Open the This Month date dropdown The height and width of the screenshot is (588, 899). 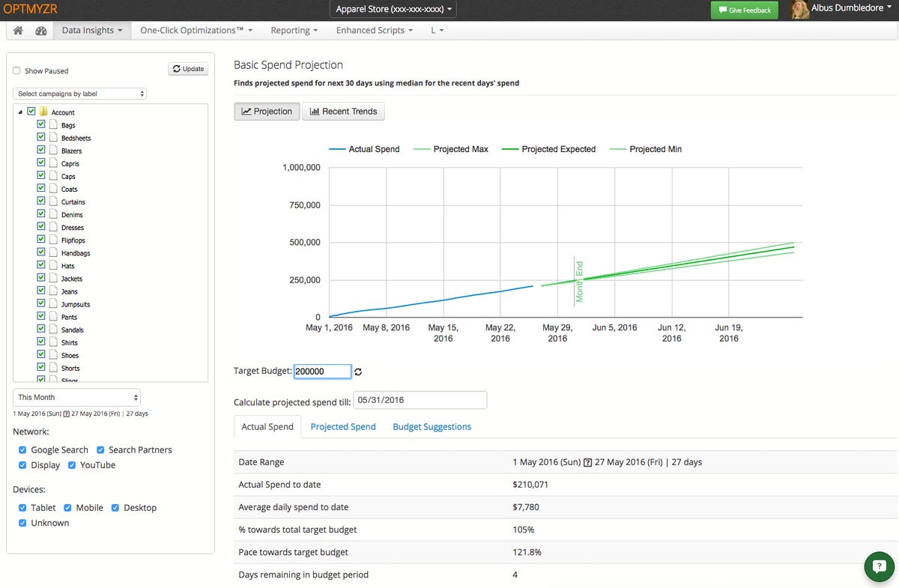[x=76, y=397]
